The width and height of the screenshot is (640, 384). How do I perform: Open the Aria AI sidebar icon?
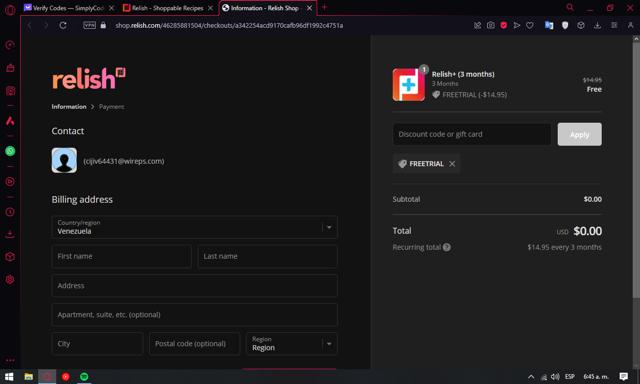pyautogui.click(x=10, y=121)
